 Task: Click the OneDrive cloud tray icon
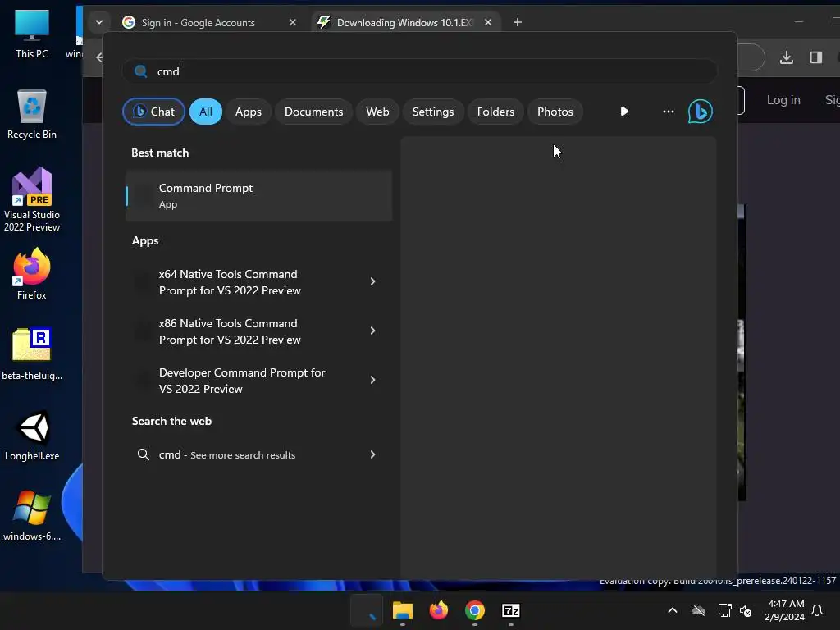click(x=699, y=610)
